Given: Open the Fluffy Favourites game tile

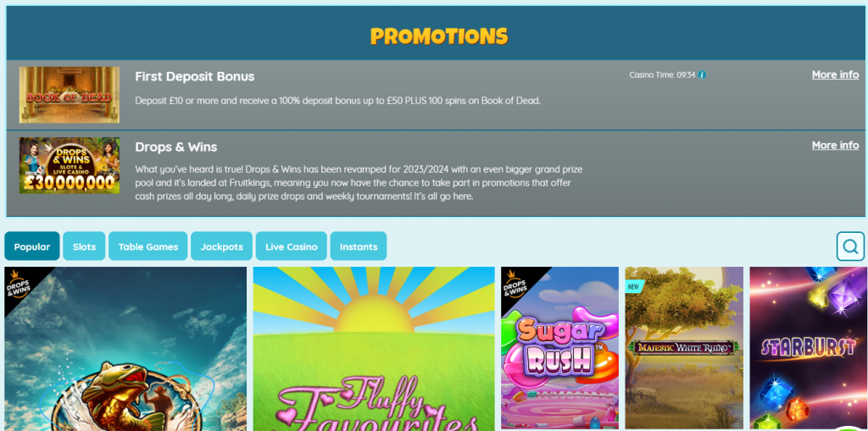Looking at the screenshot, I should (374, 349).
